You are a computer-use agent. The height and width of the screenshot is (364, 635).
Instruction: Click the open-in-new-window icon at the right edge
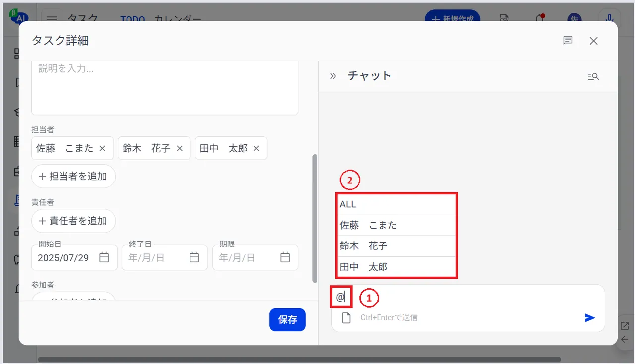(625, 326)
